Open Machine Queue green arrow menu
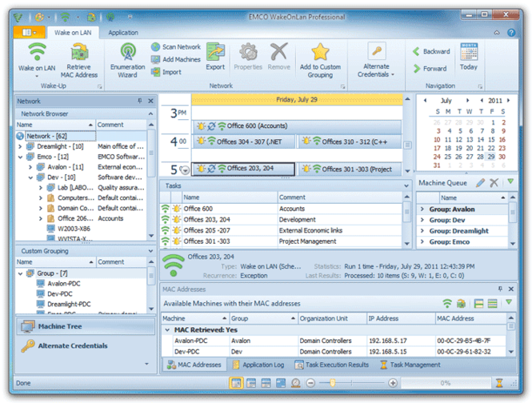The height and width of the screenshot is (403, 532). pos(510,182)
